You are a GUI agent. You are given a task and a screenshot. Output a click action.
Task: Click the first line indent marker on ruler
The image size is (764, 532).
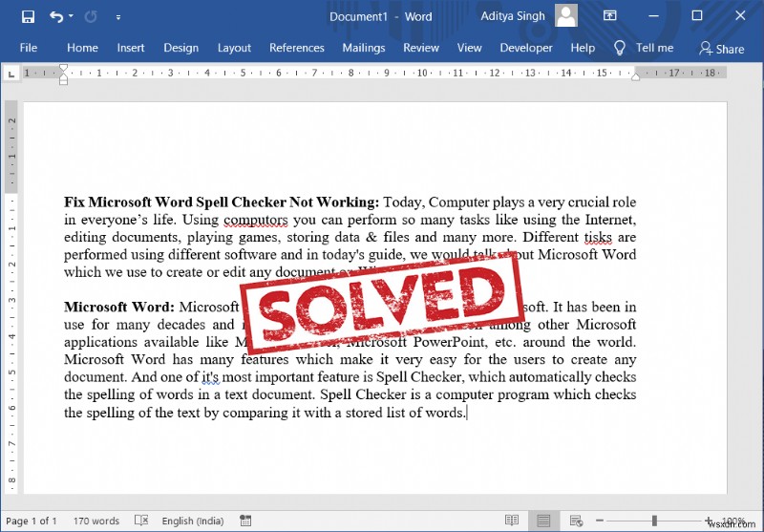[63, 68]
